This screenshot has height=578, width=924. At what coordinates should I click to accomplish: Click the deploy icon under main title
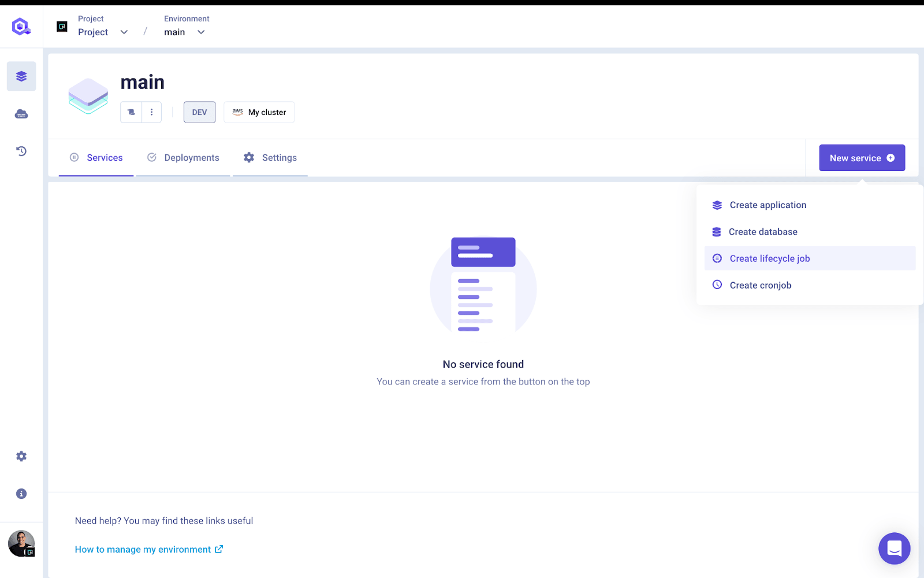131,112
